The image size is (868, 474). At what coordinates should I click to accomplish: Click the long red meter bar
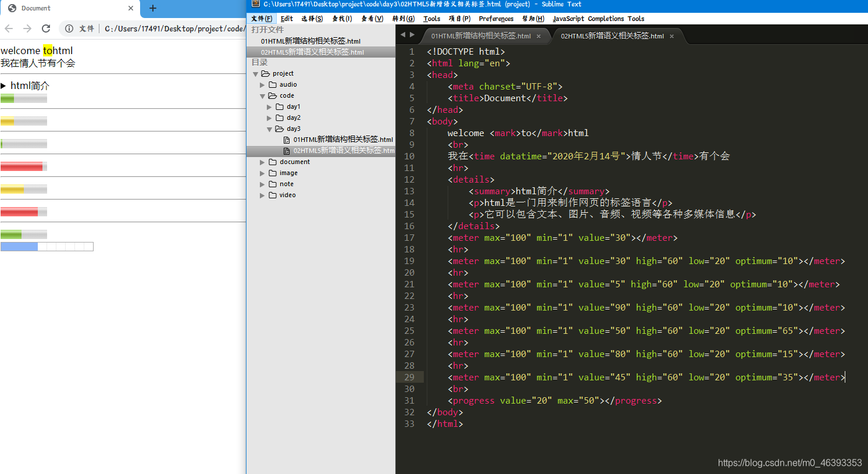[x=24, y=167]
